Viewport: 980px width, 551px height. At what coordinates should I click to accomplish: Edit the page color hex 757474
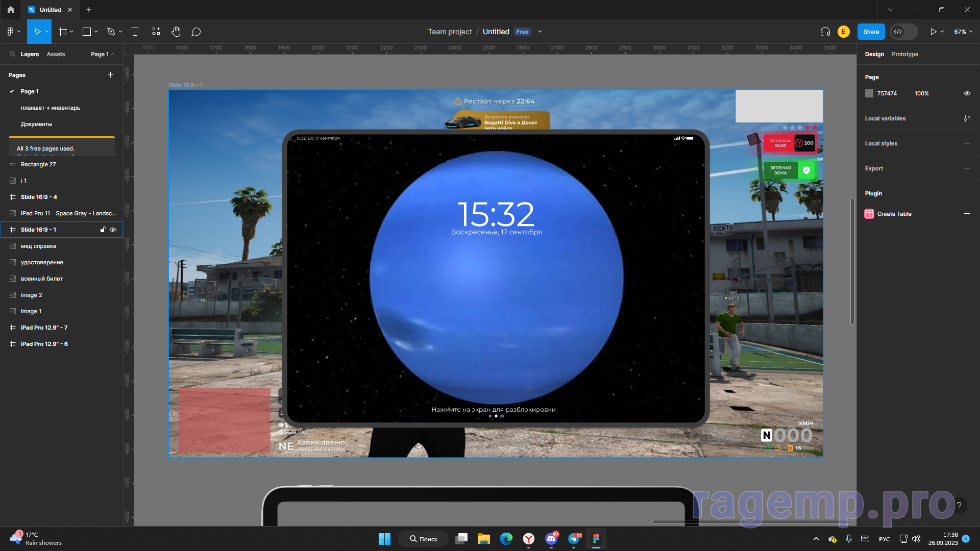pyautogui.click(x=887, y=93)
